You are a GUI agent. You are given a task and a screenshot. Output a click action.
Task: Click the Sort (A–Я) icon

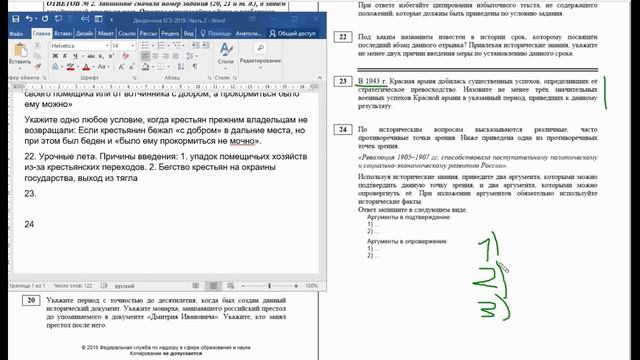click(x=181, y=67)
